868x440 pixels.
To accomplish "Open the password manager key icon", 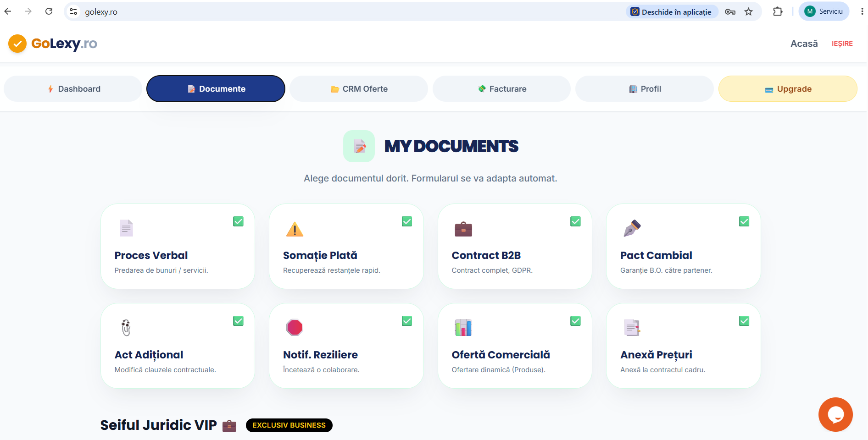I will point(730,12).
